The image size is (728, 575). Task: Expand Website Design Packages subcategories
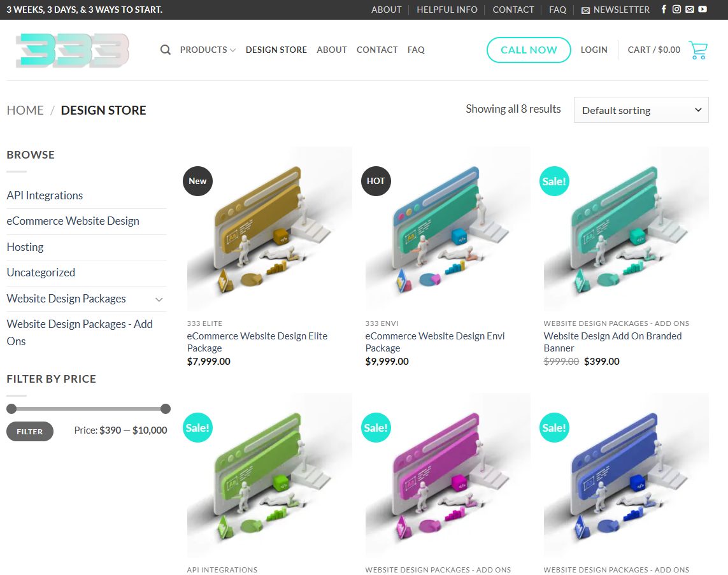click(x=159, y=299)
